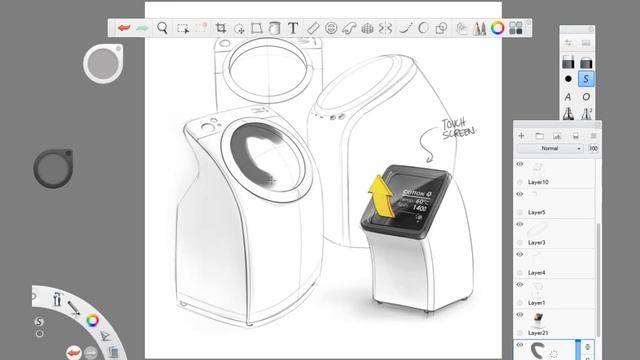Select the highlighted S brush in palette

point(586,79)
